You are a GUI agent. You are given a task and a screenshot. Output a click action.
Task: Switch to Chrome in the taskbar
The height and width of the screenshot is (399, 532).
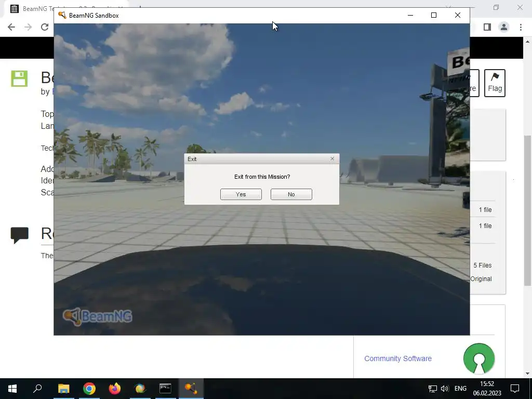coord(89,389)
